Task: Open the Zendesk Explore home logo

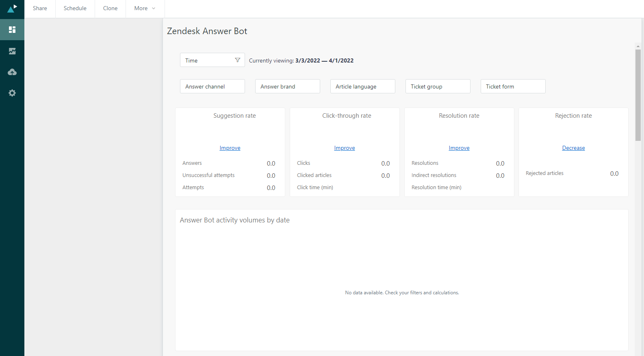Action: click(12, 9)
